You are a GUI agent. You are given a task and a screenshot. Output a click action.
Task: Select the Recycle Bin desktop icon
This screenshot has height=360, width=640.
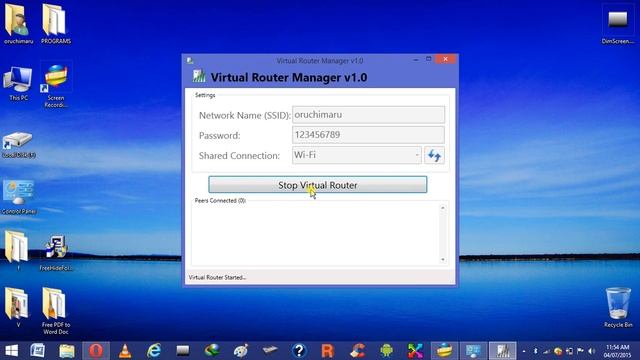tap(618, 307)
